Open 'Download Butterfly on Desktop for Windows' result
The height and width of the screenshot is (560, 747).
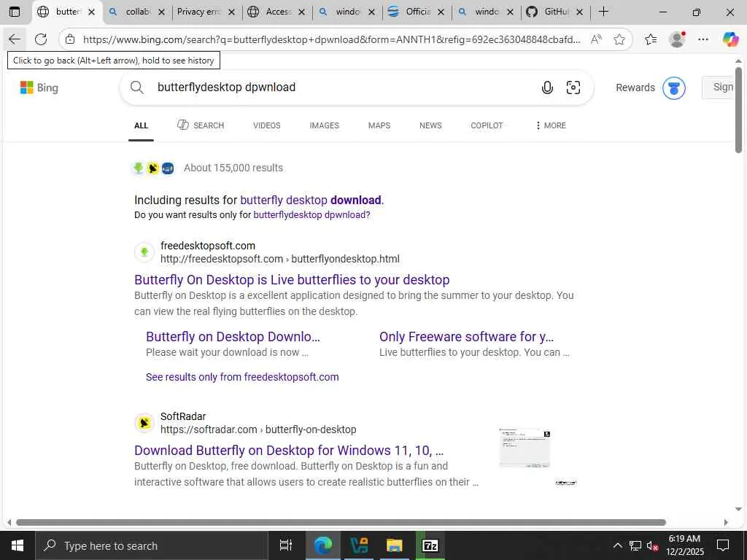click(289, 450)
